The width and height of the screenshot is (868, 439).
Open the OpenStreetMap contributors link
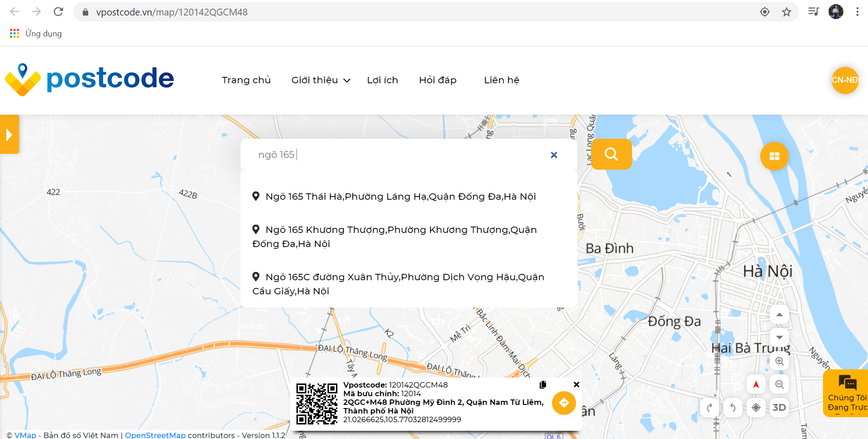click(156, 435)
